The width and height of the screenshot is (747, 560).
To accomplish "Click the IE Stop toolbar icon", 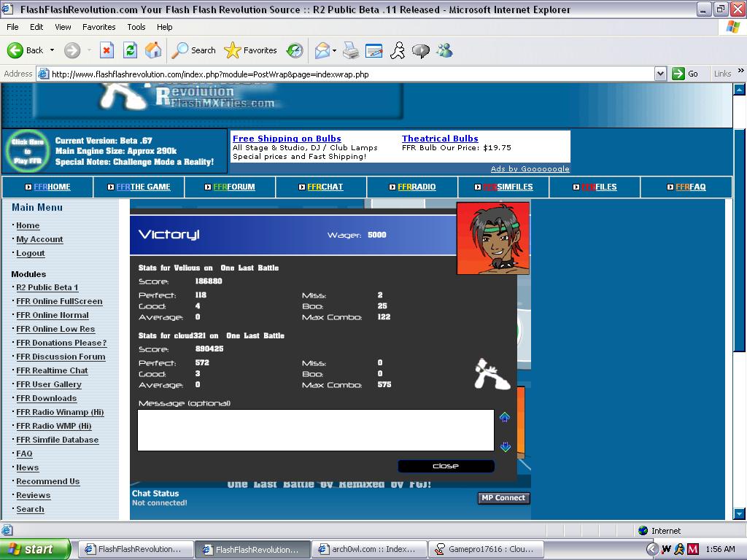I will (107, 50).
